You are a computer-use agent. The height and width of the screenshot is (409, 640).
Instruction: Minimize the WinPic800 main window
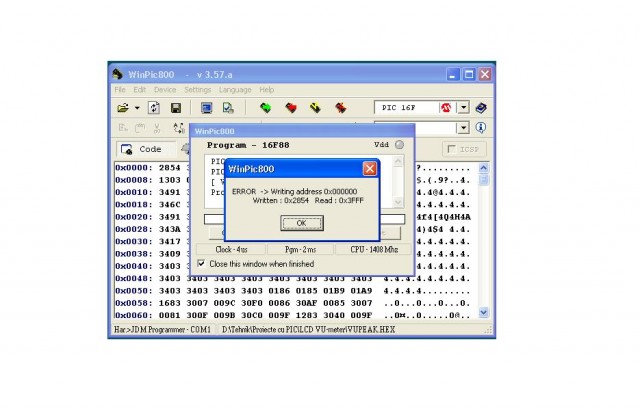pos(453,74)
